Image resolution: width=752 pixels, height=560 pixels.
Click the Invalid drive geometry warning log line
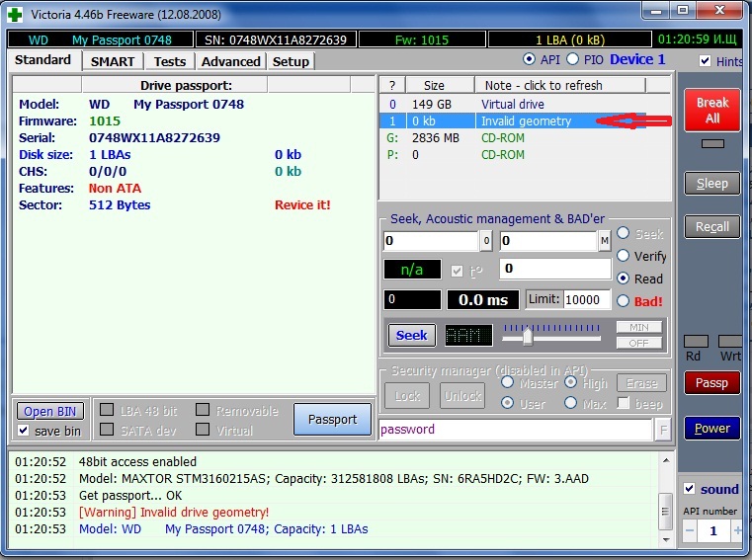pyautogui.click(x=174, y=513)
